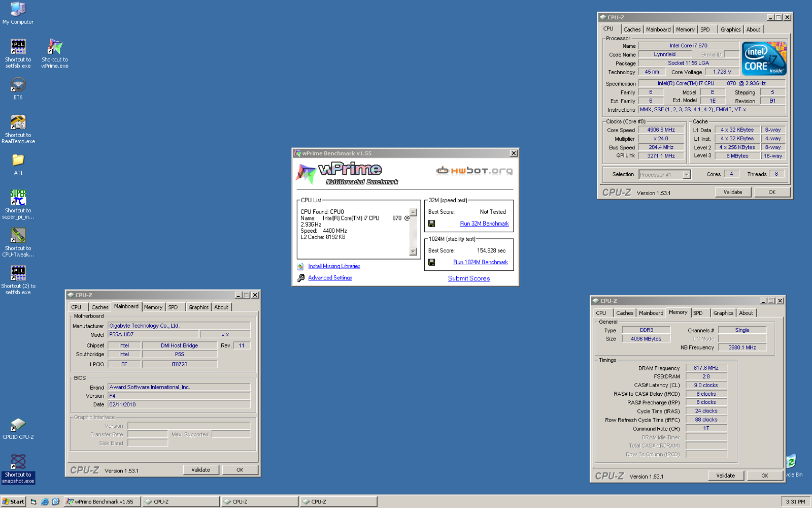
Task: Launch Shortcut (2) to setfsb.exe icon
Action: (18, 280)
